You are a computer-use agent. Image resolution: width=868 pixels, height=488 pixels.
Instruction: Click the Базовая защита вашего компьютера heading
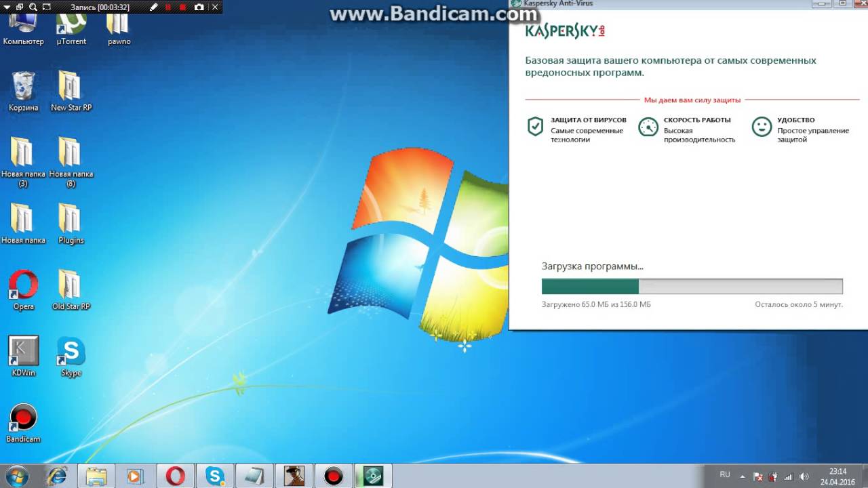click(x=671, y=66)
